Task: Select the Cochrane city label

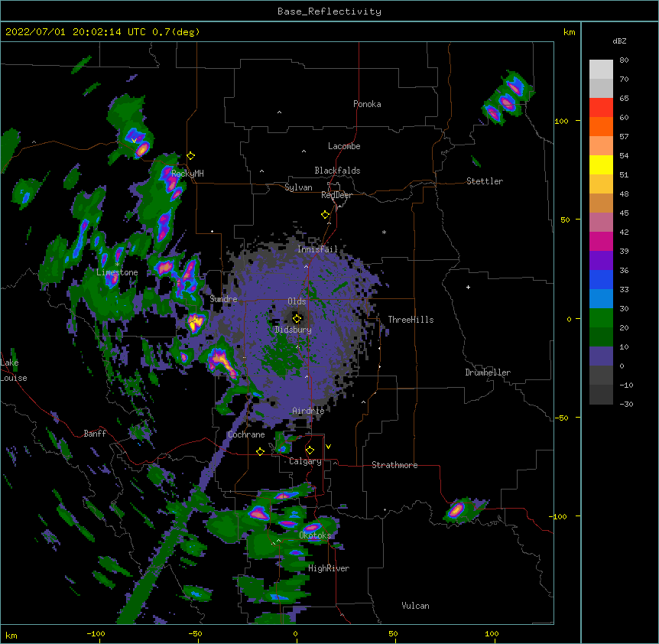Action: [246, 434]
